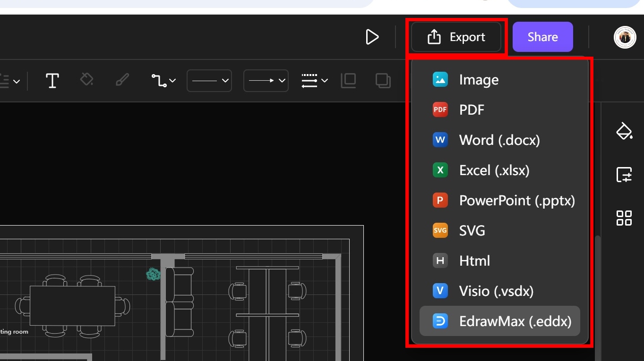
Task: Expand the connector type dropdown arrow
Action: pos(172,81)
